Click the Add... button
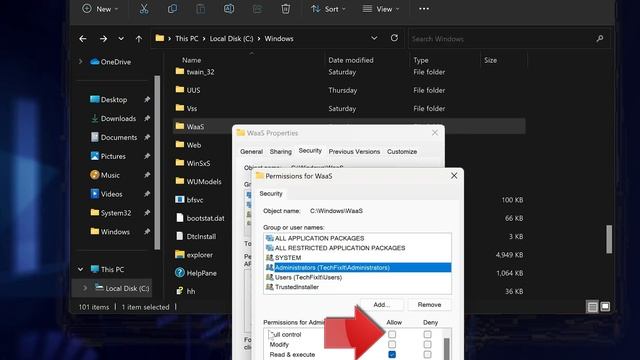Screen dimensions: 640x360 click(x=382, y=304)
